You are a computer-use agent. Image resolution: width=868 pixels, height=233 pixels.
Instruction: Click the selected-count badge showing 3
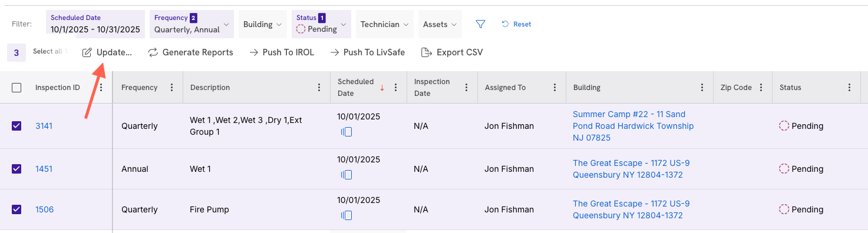click(x=16, y=52)
